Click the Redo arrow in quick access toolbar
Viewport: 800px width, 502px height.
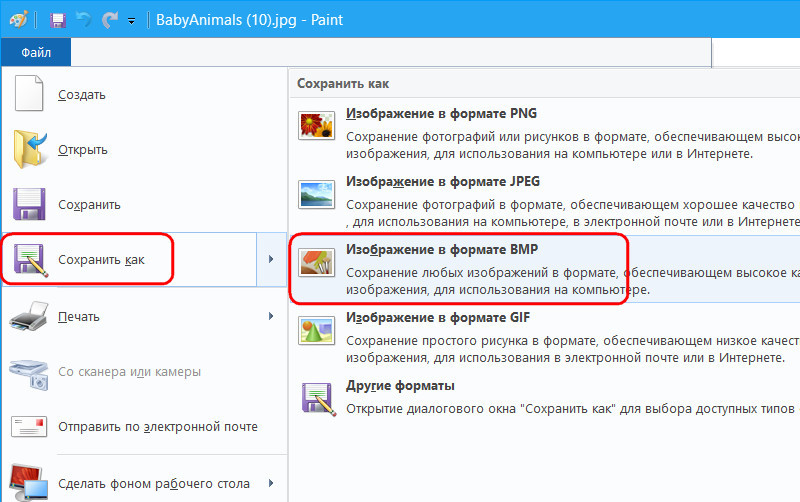[109, 19]
